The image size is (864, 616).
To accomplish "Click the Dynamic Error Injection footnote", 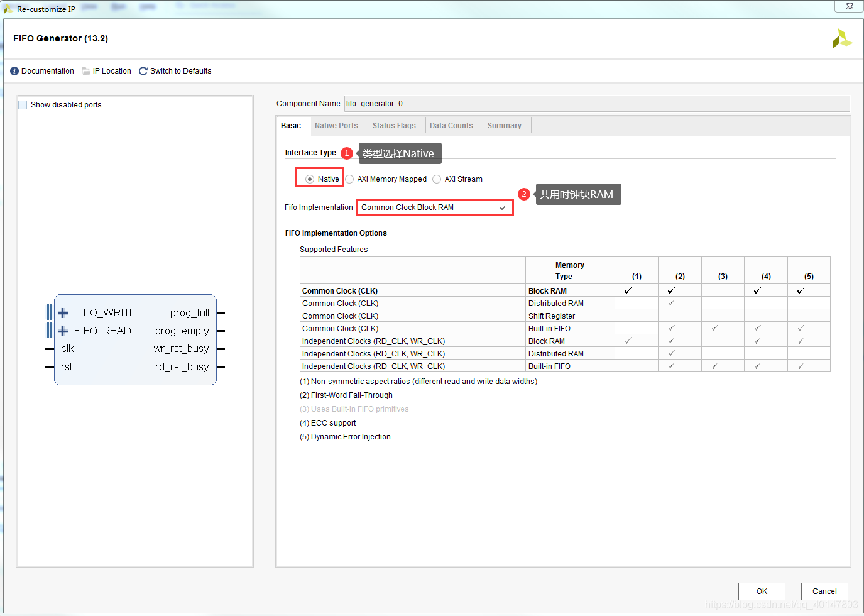I will coord(345,437).
